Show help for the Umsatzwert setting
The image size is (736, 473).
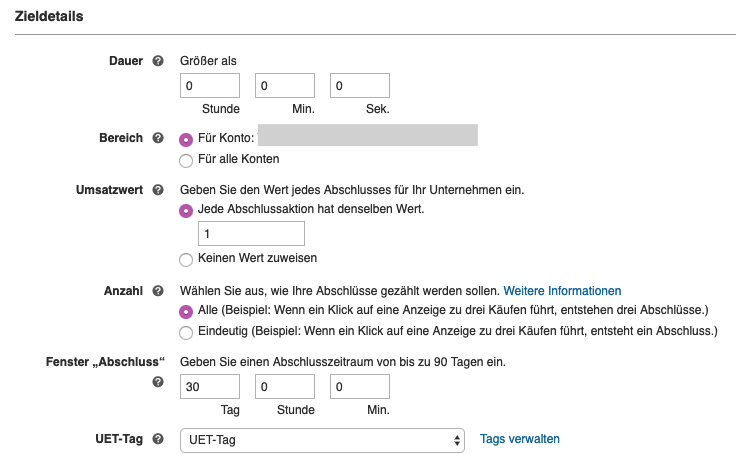(158, 190)
